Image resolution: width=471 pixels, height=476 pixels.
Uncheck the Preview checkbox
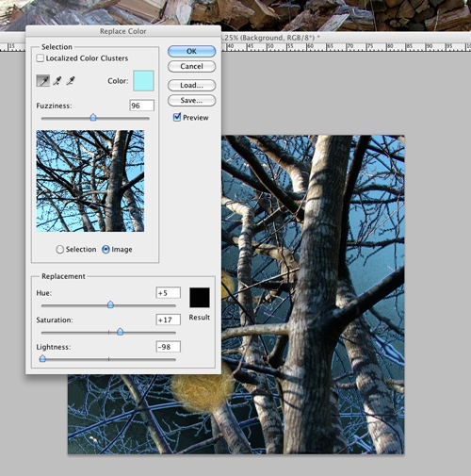[x=177, y=117]
